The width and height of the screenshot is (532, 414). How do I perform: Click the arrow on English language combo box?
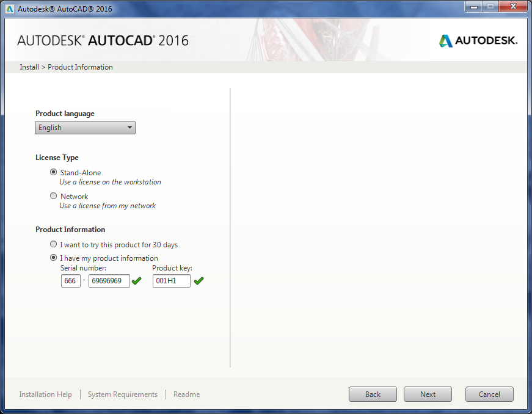[129, 128]
